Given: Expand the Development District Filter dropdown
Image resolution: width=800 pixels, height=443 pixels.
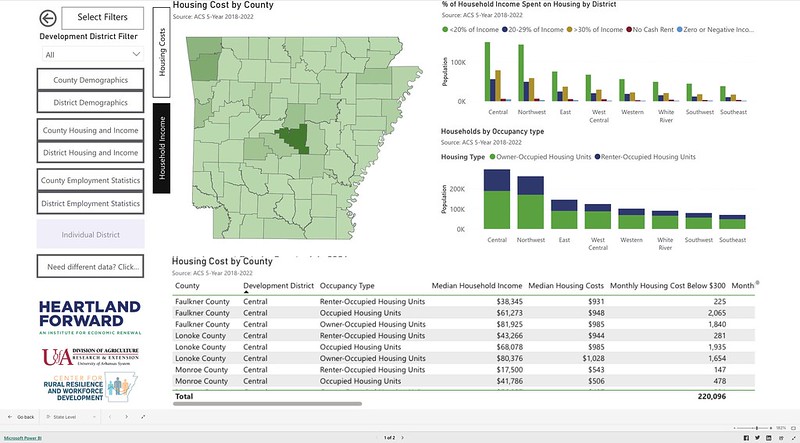Looking at the screenshot, I should click(92, 54).
